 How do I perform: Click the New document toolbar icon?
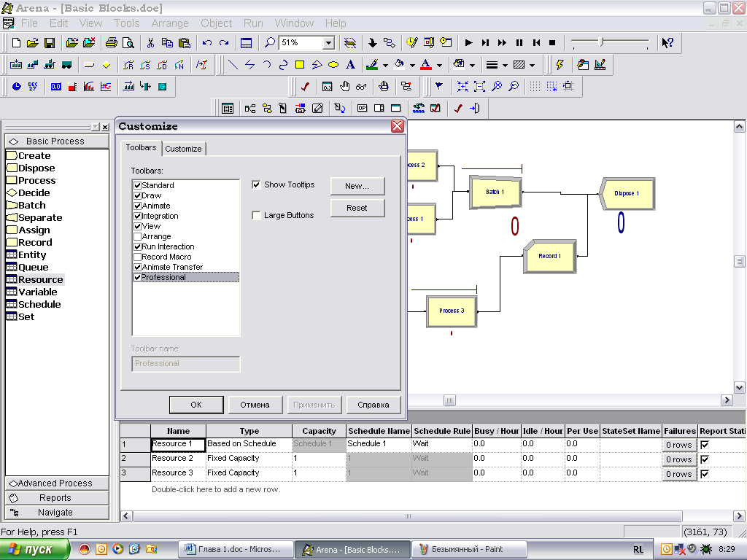16,43
